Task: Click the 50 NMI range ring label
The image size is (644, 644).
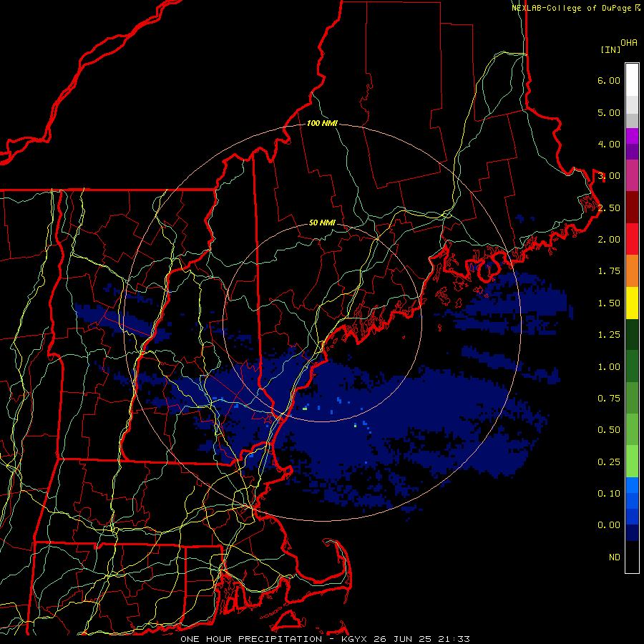Action: [x=322, y=223]
